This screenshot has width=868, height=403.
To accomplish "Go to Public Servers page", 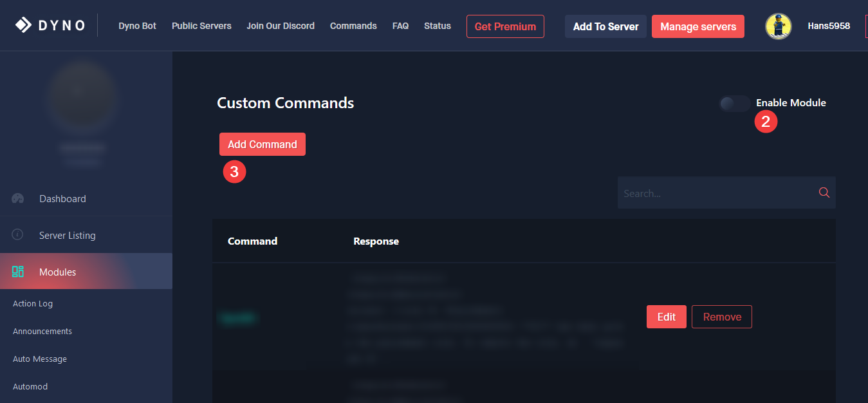I will [x=201, y=26].
